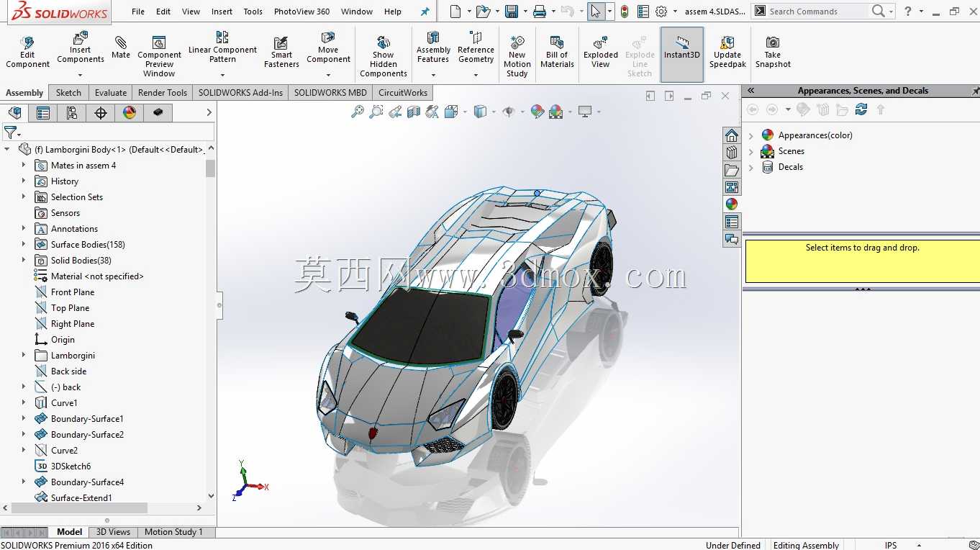Open Reference Geometry tool
980x550 pixels.
(476, 48)
